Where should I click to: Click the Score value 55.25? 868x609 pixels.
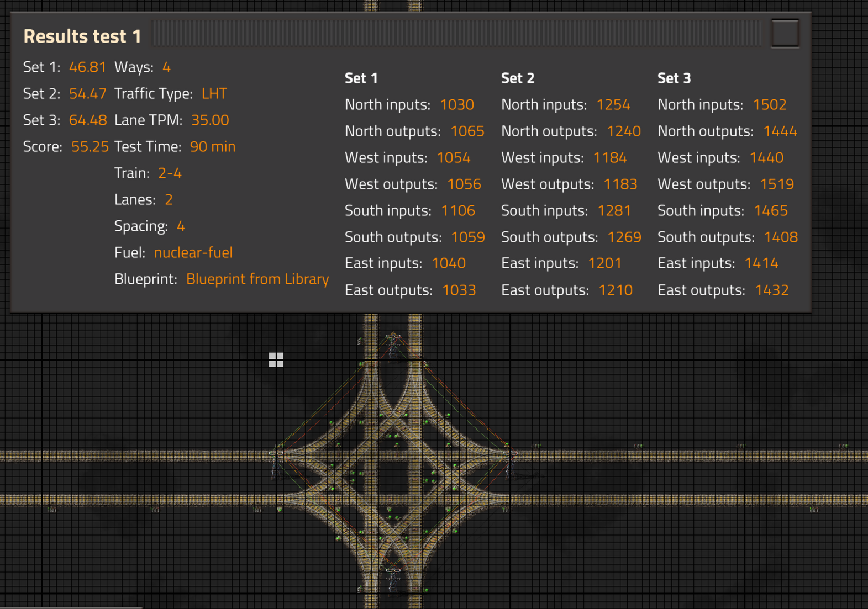90,146
